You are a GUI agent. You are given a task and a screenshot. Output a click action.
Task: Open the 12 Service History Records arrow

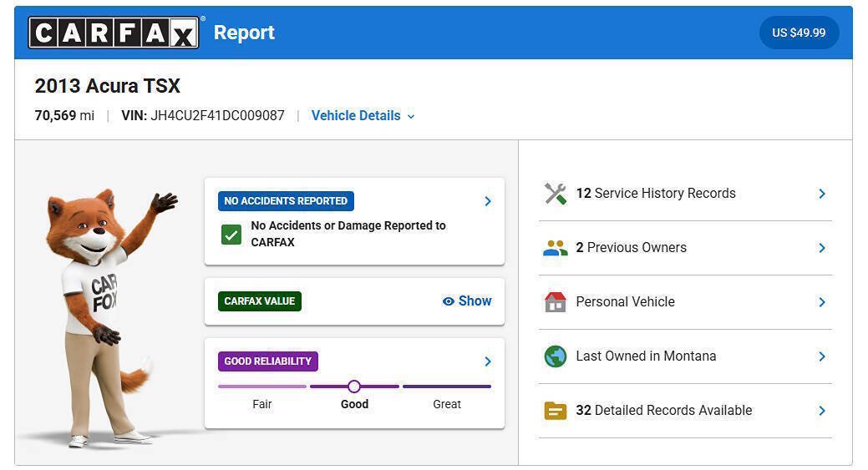coord(822,194)
